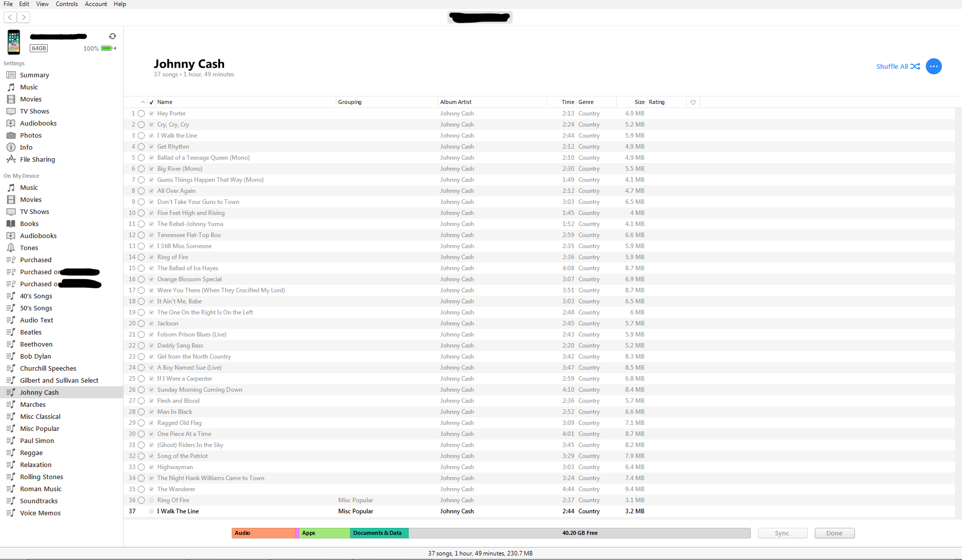The image size is (962, 560).
Task: Click the 40.20 GB Free storage segment
Action: pos(580,533)
